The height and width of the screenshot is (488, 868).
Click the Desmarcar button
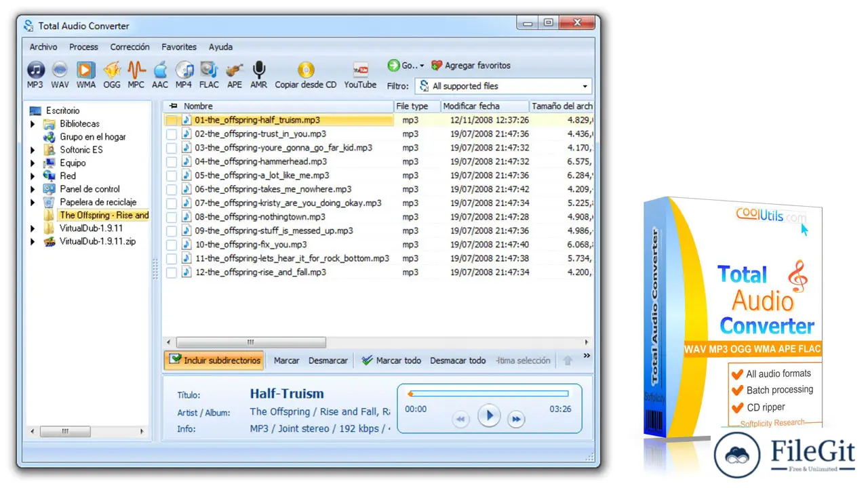tap(328, 361)
